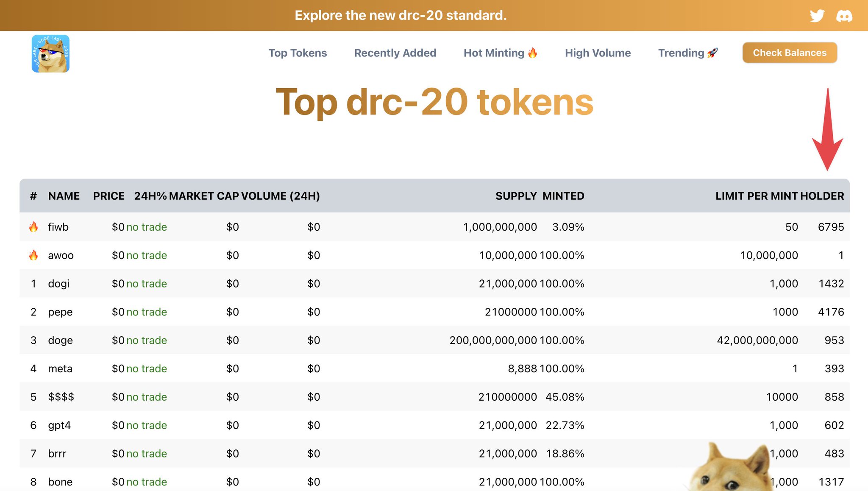Click the 100.00% minted value for bone

[x=562, y=481]
